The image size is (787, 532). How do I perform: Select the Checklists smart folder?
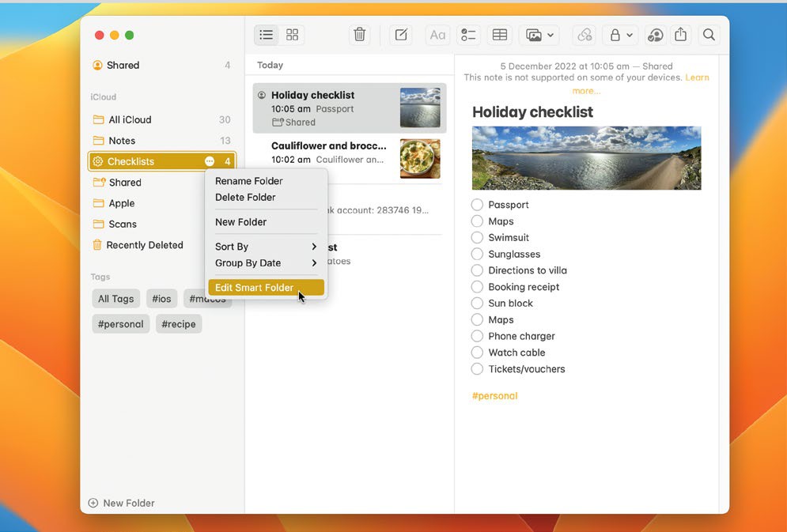coord(161,161)
